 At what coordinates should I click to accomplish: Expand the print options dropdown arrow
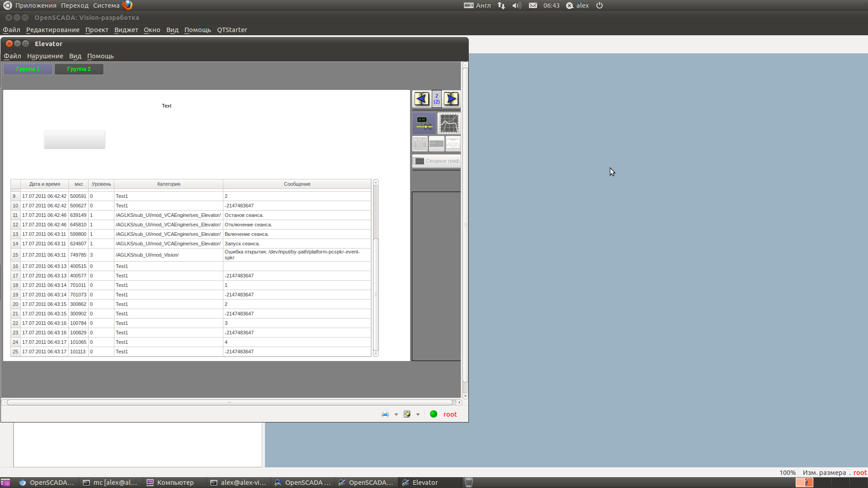click(396, 414)
